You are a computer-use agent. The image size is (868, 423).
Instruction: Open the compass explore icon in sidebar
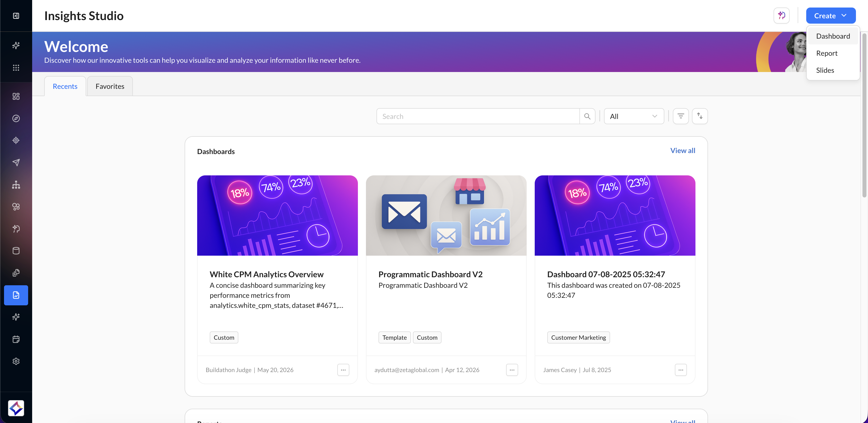[16, 118]
